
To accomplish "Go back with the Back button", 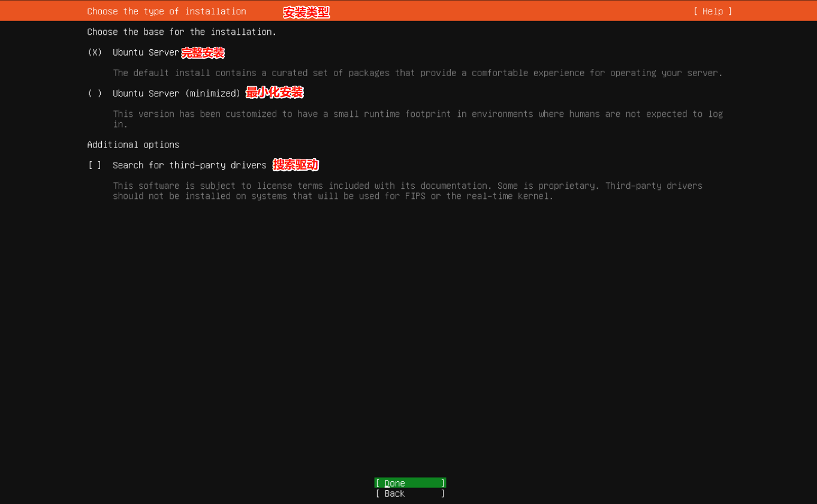I will pyautogui.click(x=409, y=494).
